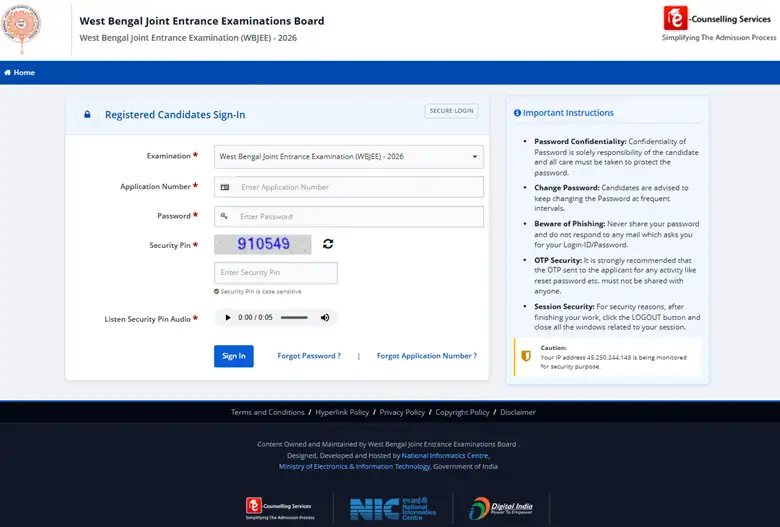Click the key icon in Password field
This screenshot has height=527, width=780.
click(224, 216)
